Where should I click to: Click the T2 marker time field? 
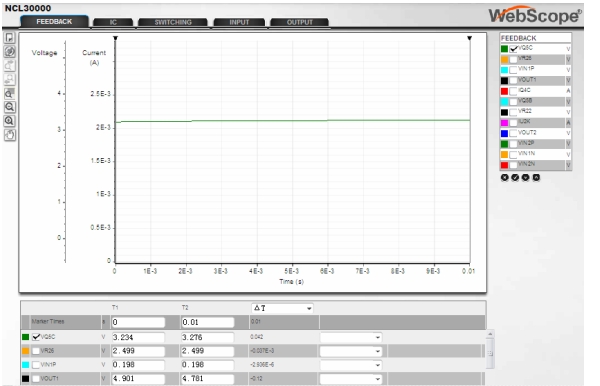click(207, 322)
